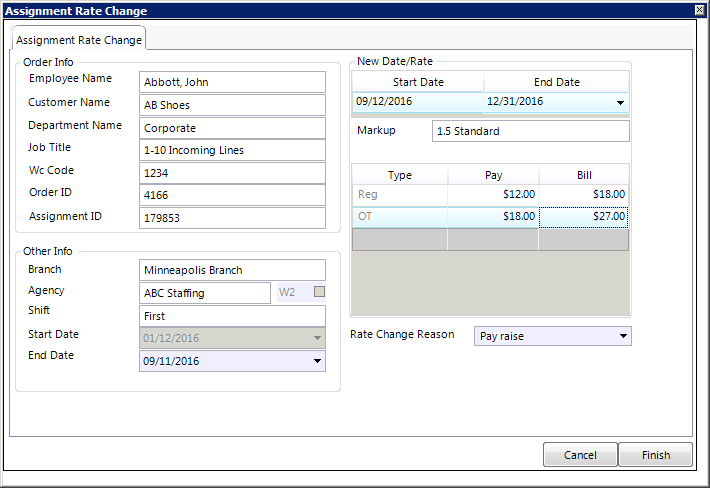The image size is (710, 488).
Task: Click the Customer Name field
Action: coord(232,105)
